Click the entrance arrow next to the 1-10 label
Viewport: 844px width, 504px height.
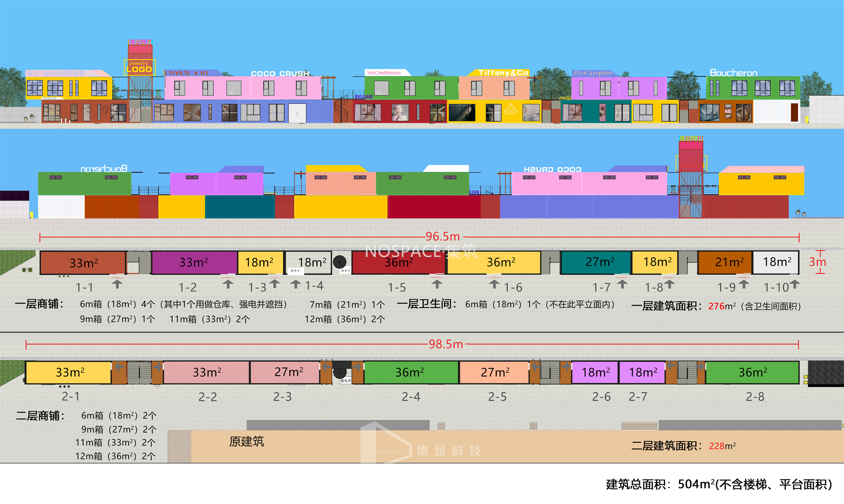(794, 284)
